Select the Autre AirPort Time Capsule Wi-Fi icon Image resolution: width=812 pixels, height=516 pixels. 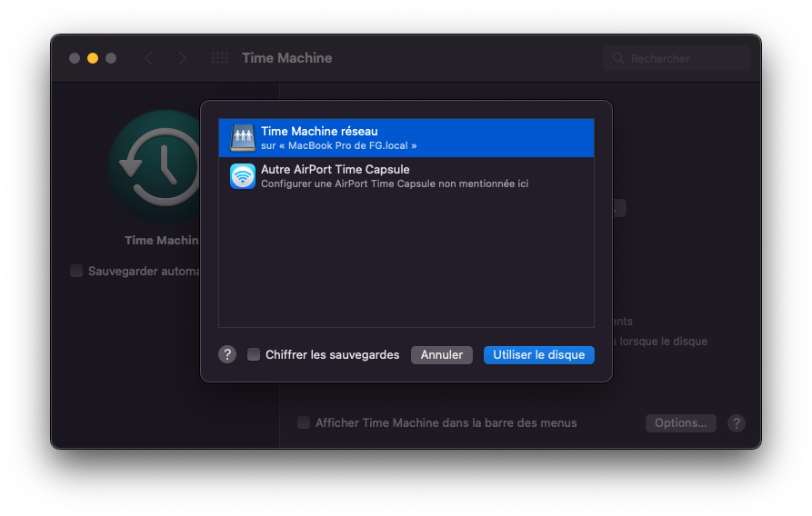243,176
